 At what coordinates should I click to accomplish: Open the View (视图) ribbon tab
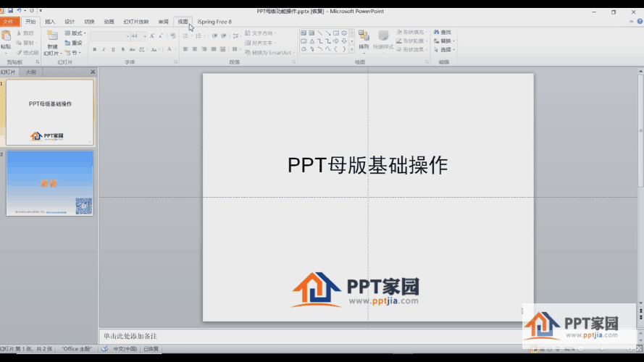click(x=183, y=22)
